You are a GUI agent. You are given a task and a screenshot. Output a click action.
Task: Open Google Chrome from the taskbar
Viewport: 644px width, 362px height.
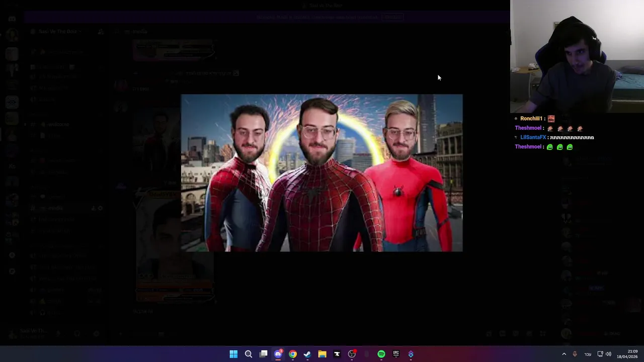pos(293,354)
